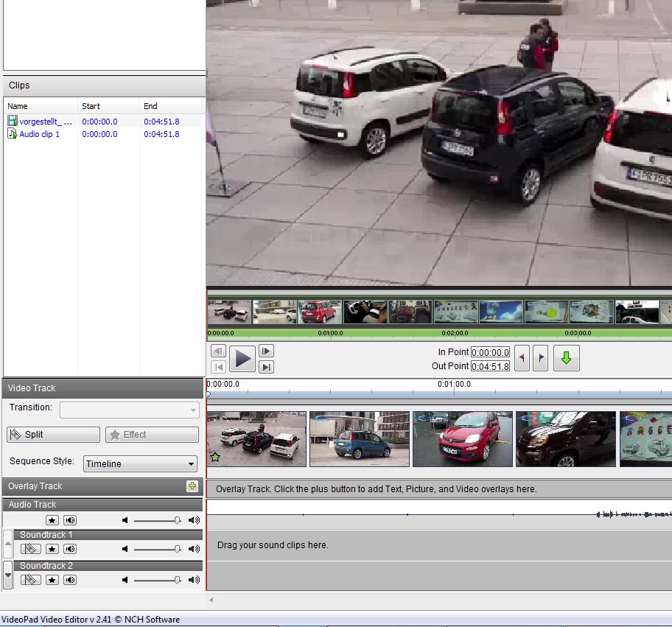Open Soundtrack 1 split tool
The height and width of the screenshot is (627, 672).
tap(31, 549)
